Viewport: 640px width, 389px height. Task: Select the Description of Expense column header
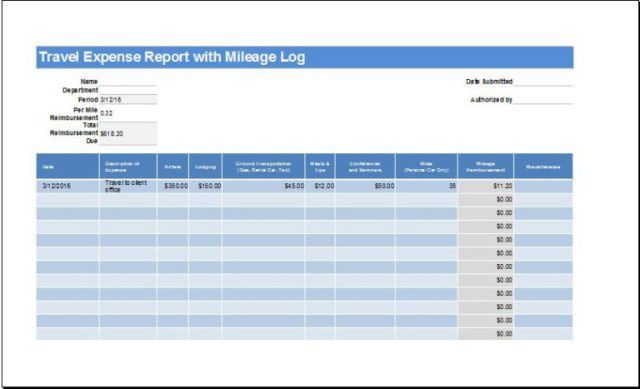[128, 166]
